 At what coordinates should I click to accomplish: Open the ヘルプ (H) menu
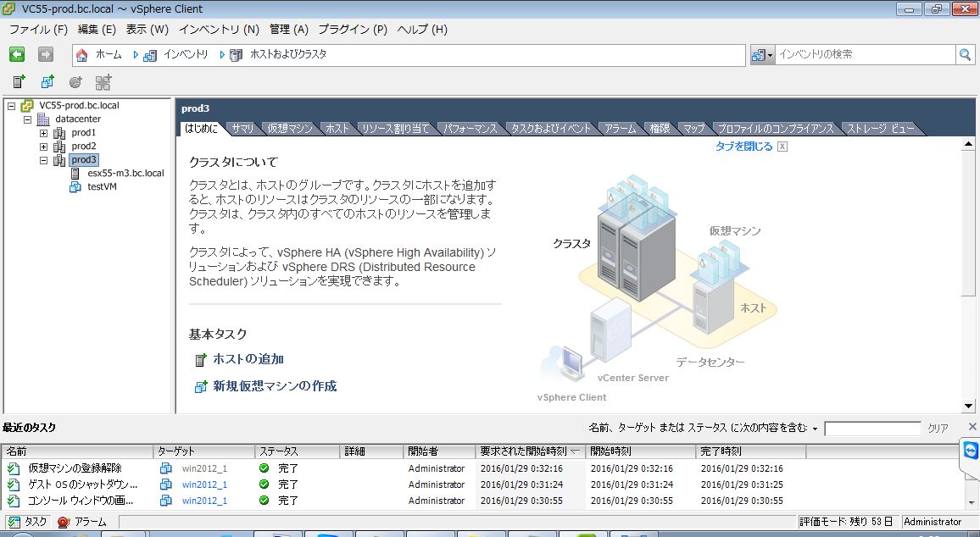pos(422,30)
